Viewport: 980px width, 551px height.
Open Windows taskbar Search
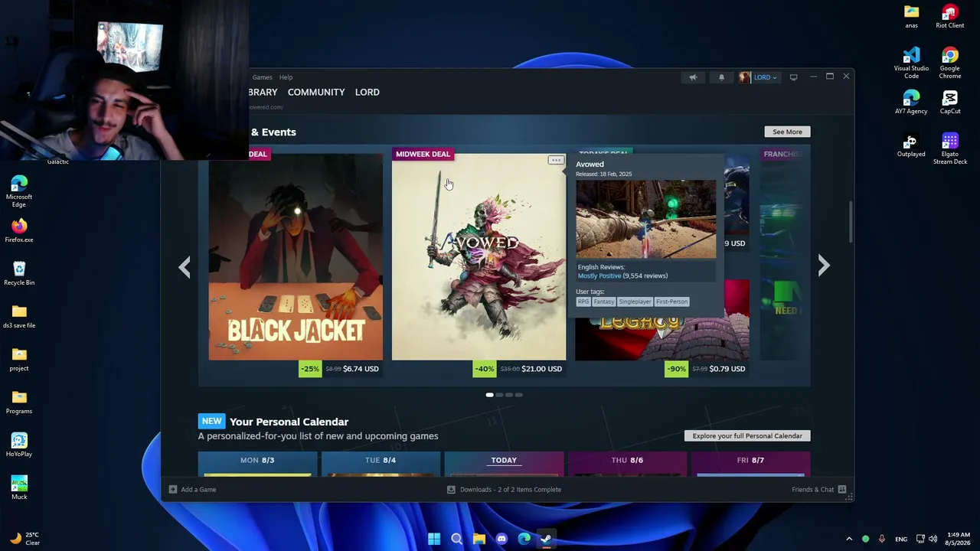click(x=456, y=539)
